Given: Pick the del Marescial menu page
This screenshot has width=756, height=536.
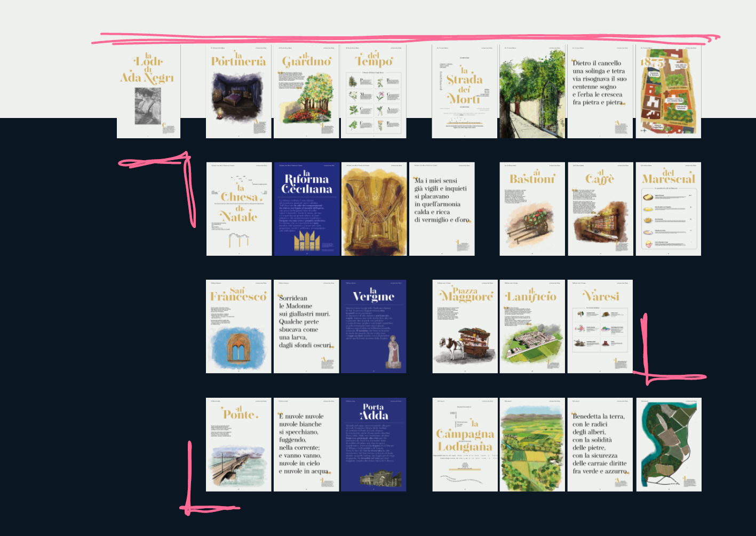Looking at the screenshot, I should coord(668,209).
